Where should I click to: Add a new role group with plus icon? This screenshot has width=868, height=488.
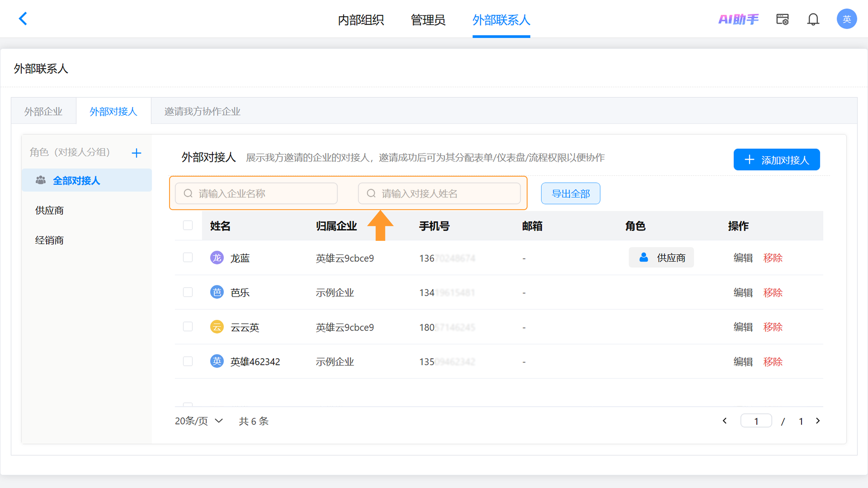coord(137,153)
